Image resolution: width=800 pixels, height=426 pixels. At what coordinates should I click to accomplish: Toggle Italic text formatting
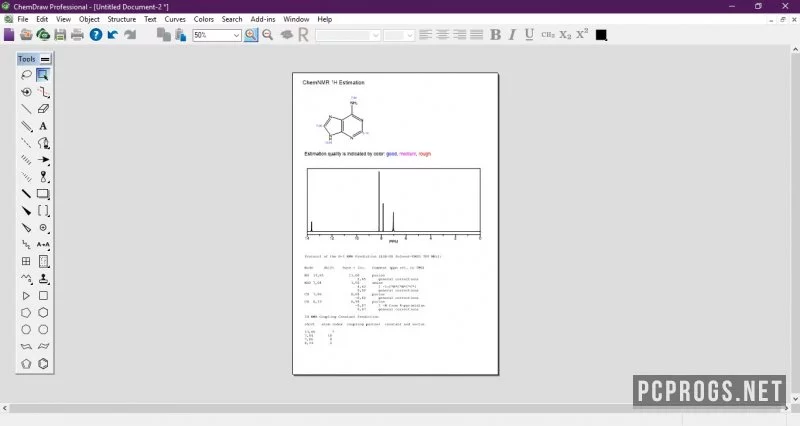[512, 35]
